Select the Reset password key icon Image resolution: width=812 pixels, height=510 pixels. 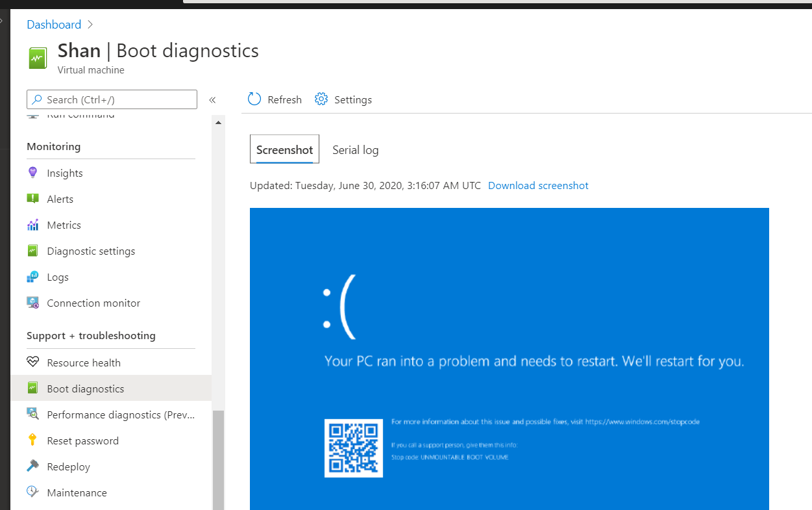click(x=32, y=440)
